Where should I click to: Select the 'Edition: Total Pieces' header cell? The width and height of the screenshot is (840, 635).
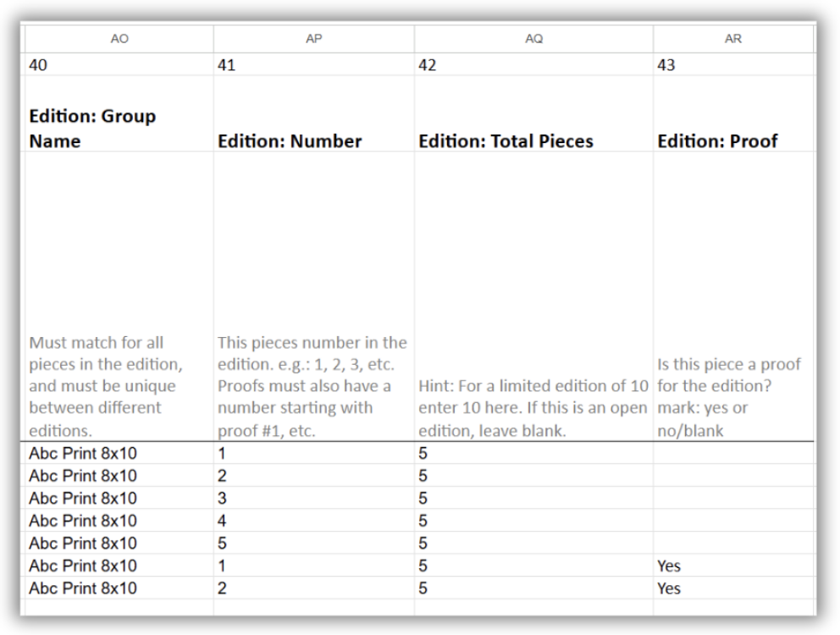[533, 113]
